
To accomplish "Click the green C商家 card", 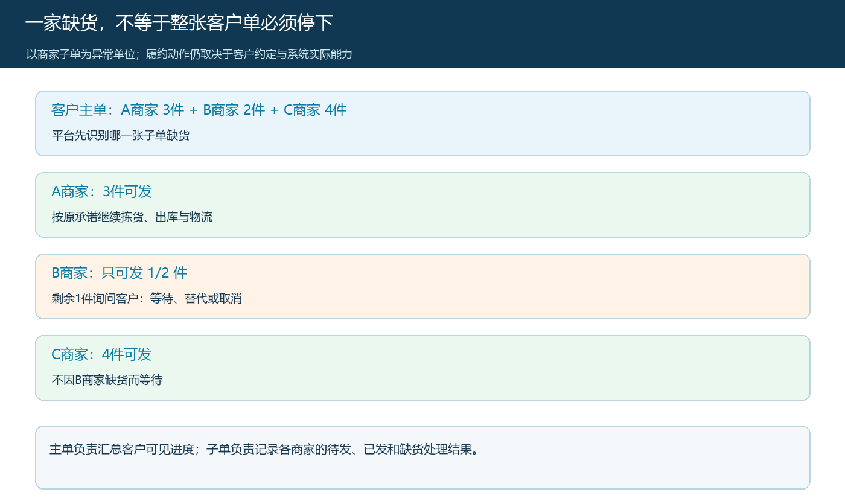I will (x=422, y=368).
